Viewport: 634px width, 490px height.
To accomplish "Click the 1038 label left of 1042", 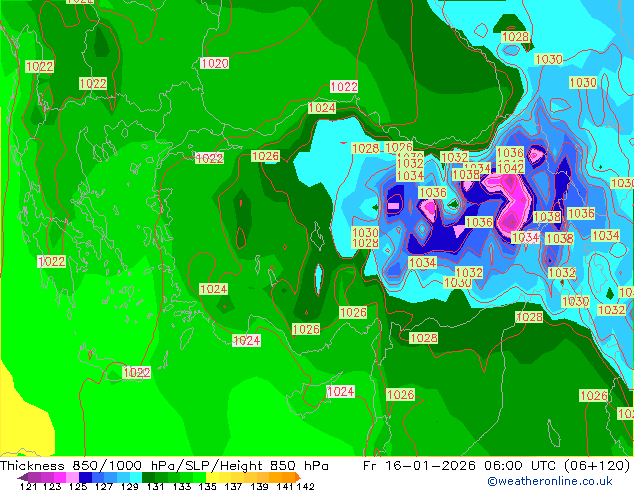I will [466, 175].
